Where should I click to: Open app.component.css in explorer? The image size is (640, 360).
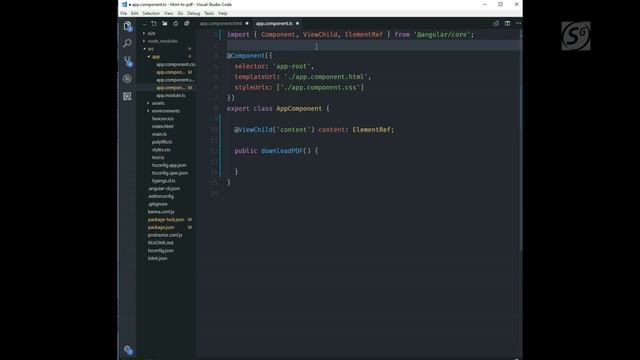click(176, 64)
